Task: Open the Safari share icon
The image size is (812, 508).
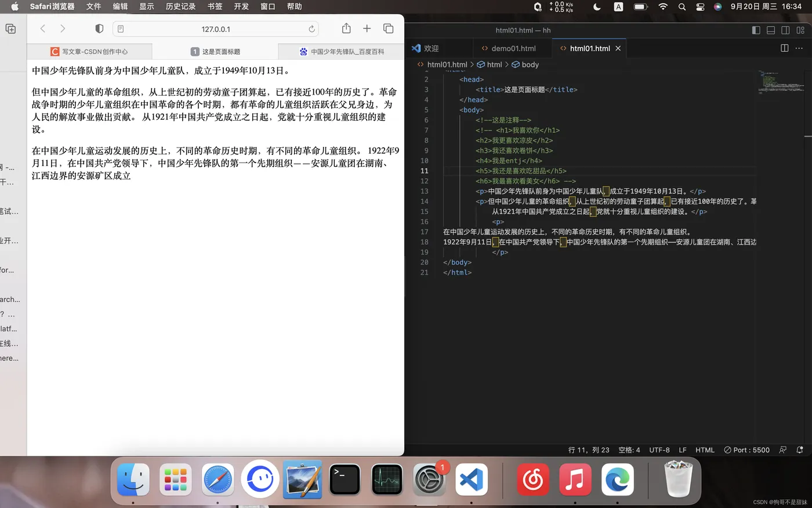Action: 346,28
